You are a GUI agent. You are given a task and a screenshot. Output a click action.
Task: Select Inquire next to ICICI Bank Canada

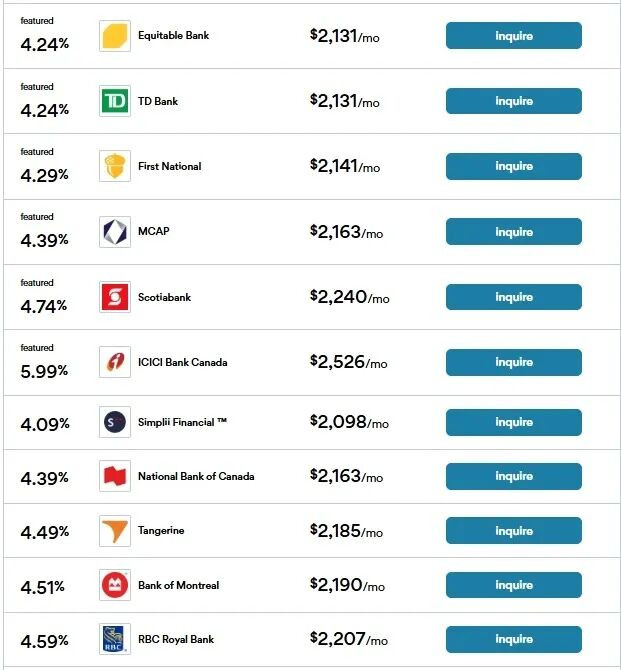513,362
